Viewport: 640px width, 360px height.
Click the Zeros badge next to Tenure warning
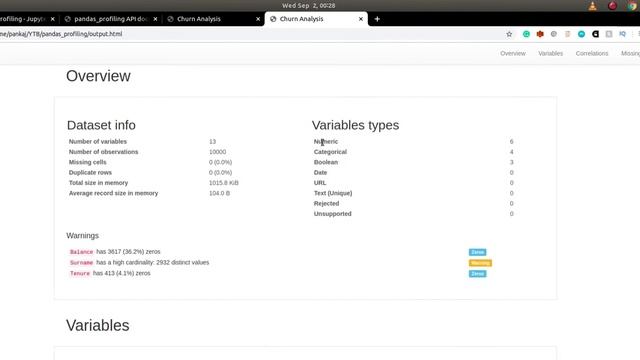477,273
